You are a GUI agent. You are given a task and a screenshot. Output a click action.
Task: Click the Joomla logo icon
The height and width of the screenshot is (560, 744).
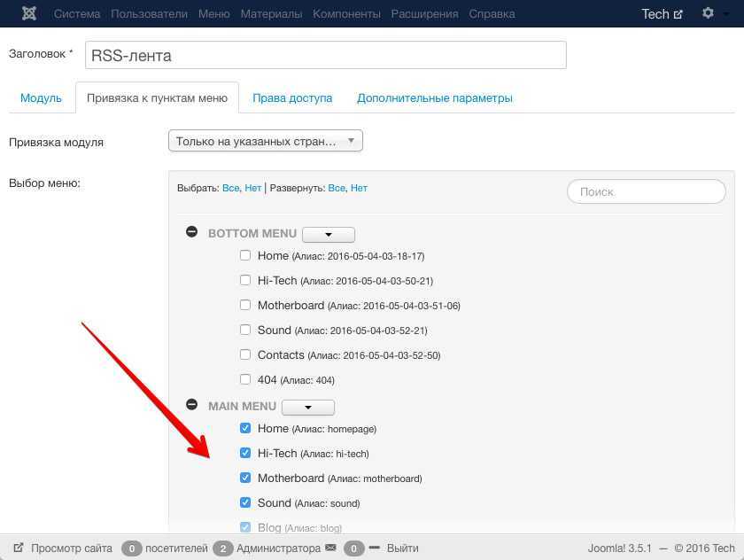[29, 13]
